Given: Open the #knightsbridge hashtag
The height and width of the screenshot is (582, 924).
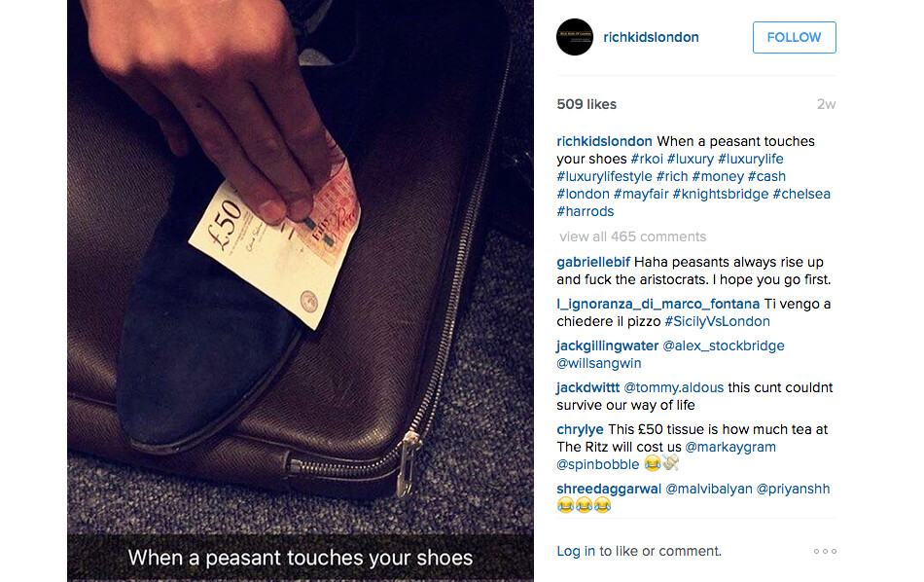Looking at the screenshot, I should click(x=720, y=194).
